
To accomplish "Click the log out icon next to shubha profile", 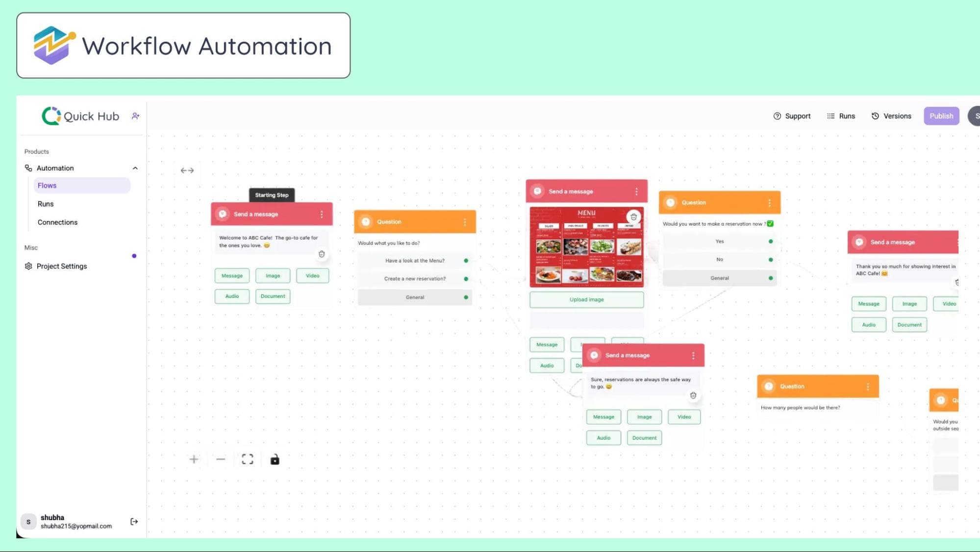I will coord(134,522).
